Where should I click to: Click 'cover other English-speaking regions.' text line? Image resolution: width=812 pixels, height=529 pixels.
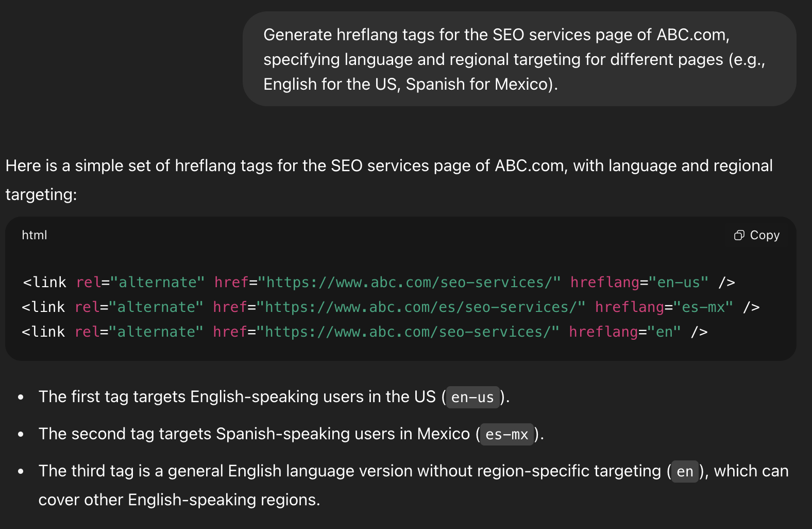pyautogui.click(x=179, y=500)
